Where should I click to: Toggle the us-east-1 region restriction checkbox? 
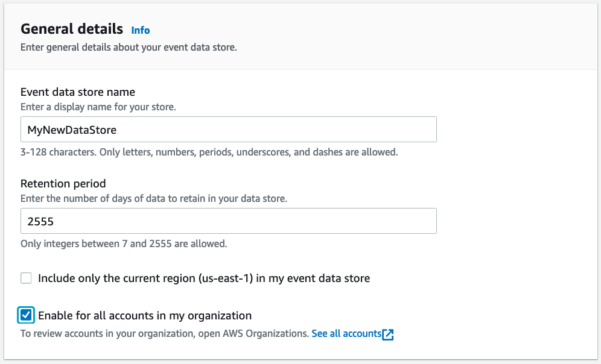(26, 278)
